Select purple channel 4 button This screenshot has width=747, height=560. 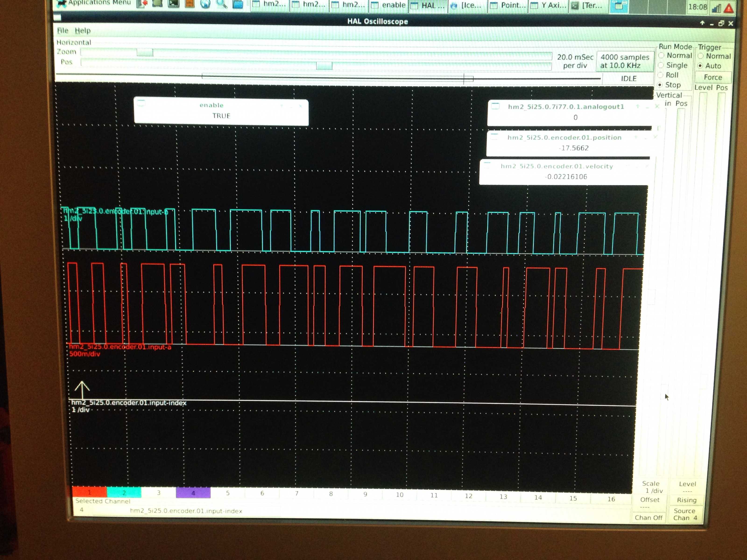[193, 493]
